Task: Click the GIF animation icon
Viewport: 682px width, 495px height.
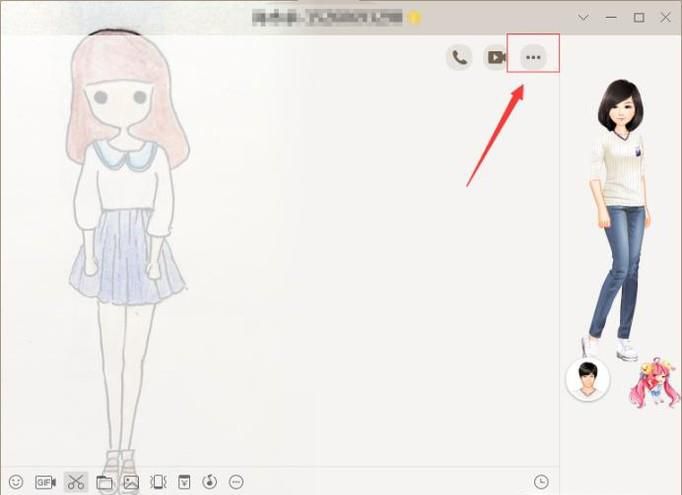Action: (45, 481)
